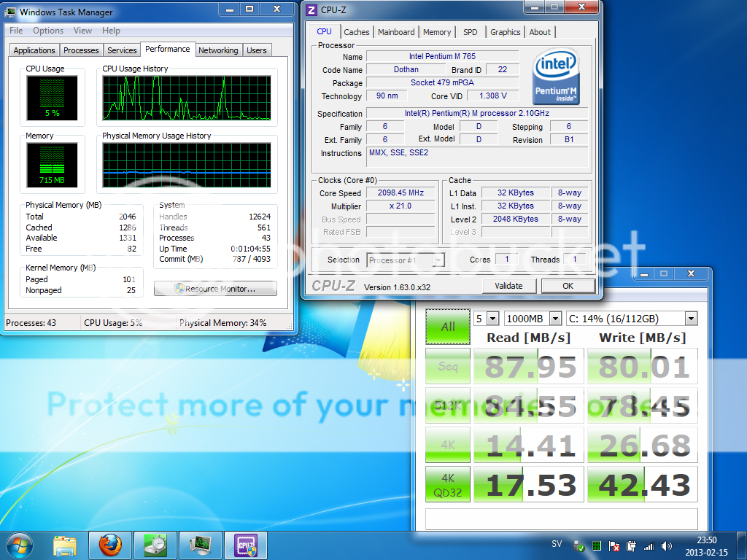This screenshot has height=560, width=747.
Task: Open the network signal tray icon
Action: (648, 545)
